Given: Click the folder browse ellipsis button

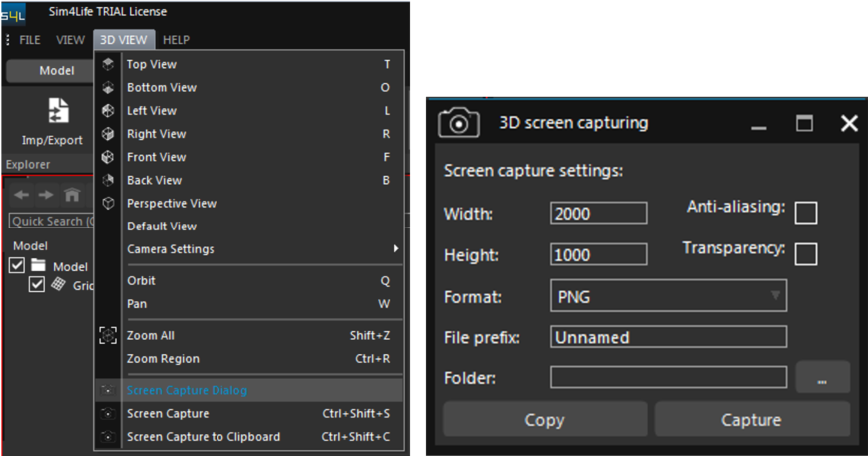Looking at the screenshot, I should 822,378.
